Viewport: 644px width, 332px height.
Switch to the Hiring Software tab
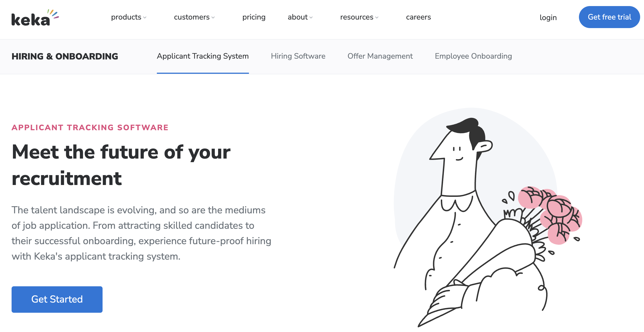tap(298, 56)
